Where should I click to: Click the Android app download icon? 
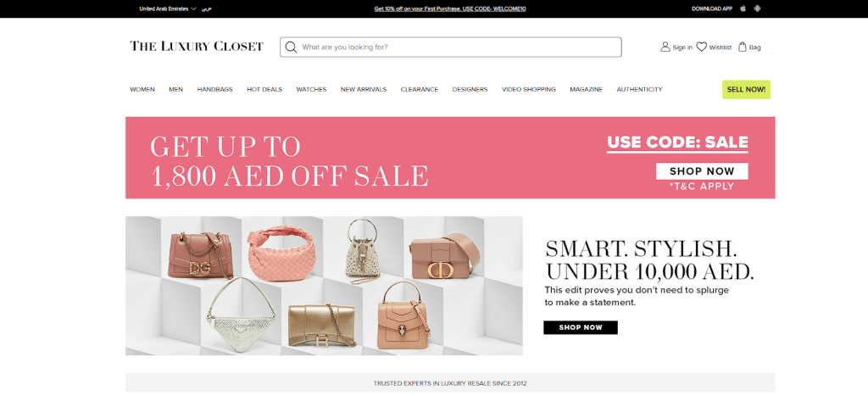[x=757, y=8]
